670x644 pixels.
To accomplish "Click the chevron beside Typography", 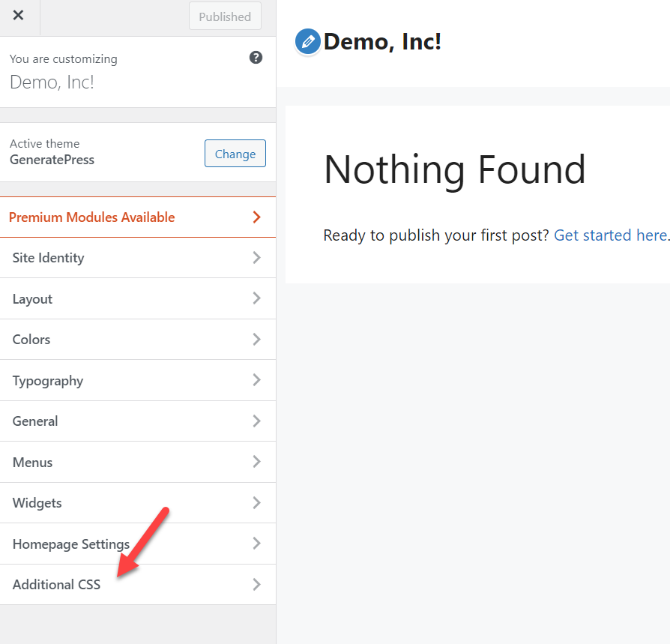I will [x=256, y=380].
